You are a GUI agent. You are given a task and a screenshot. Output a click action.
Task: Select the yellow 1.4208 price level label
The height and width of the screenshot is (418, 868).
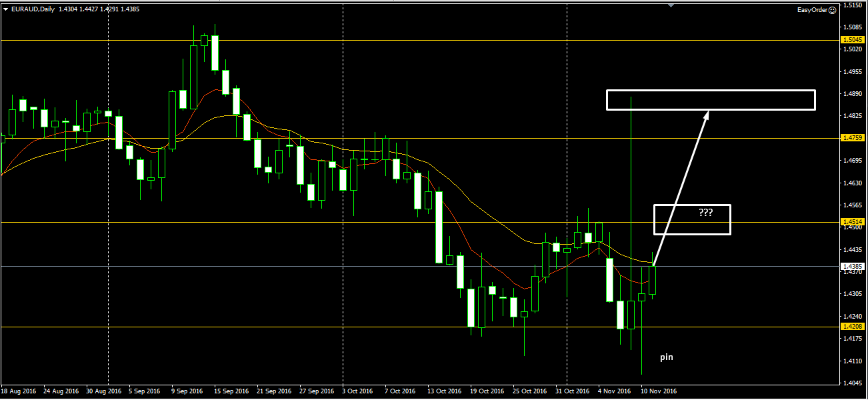[853, 327]
